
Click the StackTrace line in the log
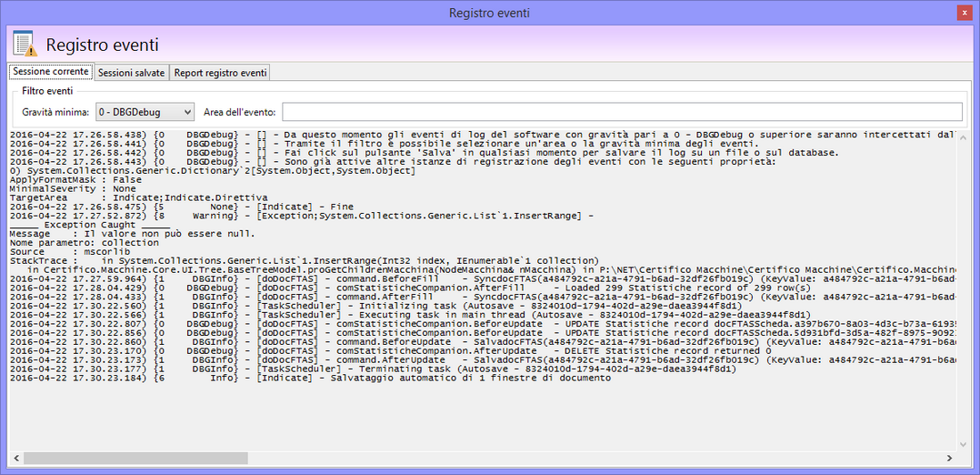click(x=300, y=260)
